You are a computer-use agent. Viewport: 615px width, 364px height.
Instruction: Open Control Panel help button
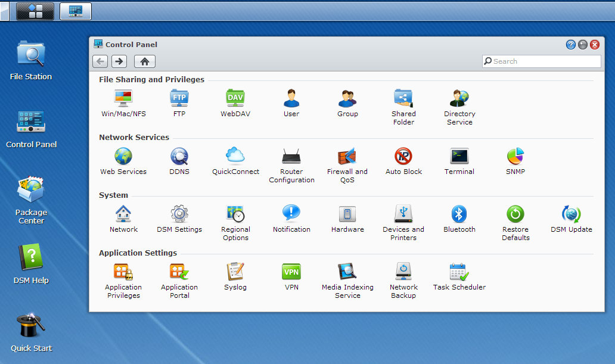[571, 45]
